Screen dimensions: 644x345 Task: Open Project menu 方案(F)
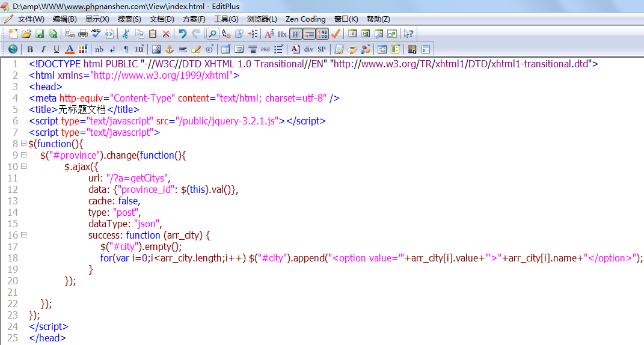click(194, 19)
